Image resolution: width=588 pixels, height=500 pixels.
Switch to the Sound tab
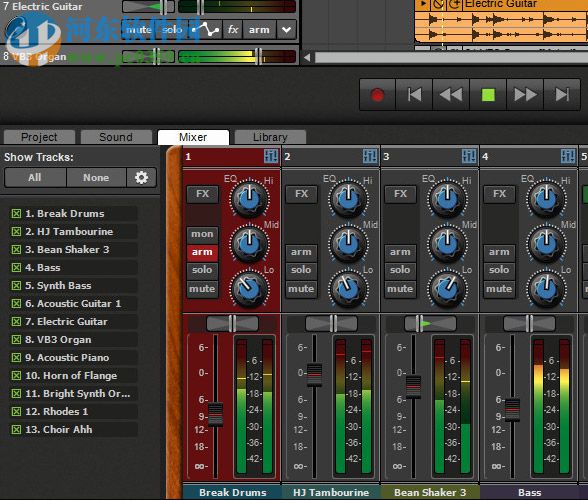click(x=116, y=137)
